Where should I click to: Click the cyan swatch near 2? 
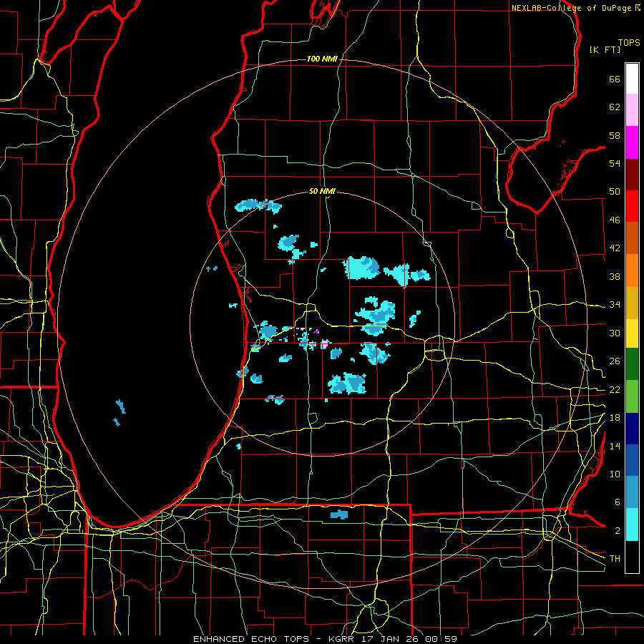632,525
